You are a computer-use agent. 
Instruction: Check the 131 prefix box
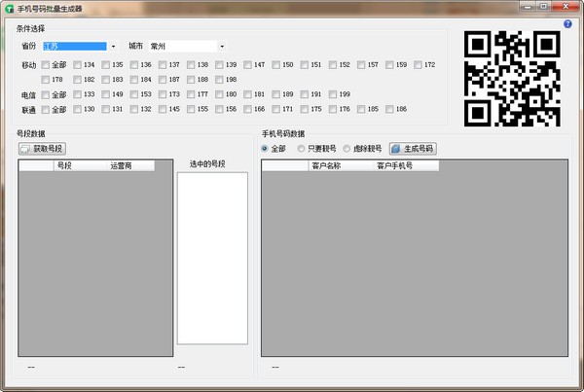[105, 110]
